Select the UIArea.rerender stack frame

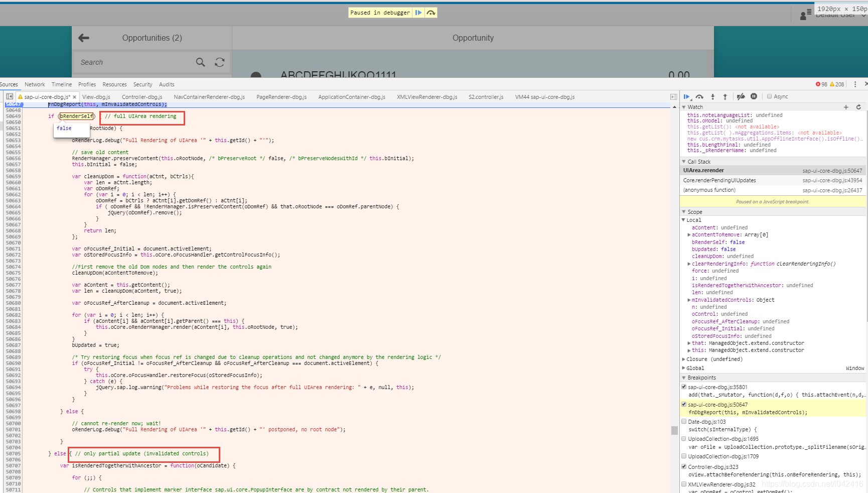773,171
